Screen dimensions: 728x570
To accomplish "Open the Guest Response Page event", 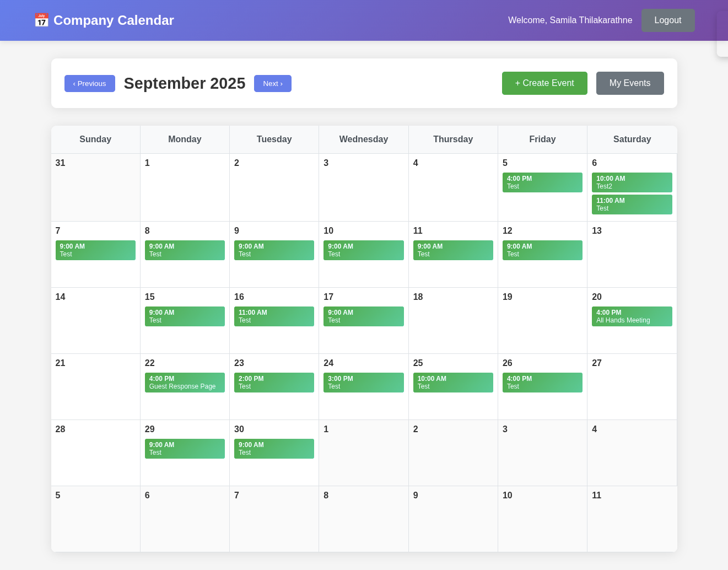I will (185, 383).
